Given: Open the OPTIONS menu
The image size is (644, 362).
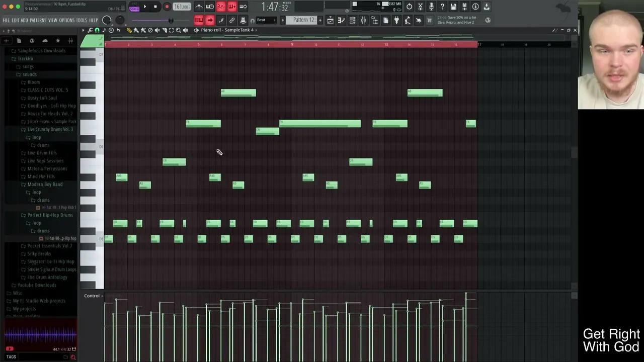Looking at the screenshot, I should point(66,20).
